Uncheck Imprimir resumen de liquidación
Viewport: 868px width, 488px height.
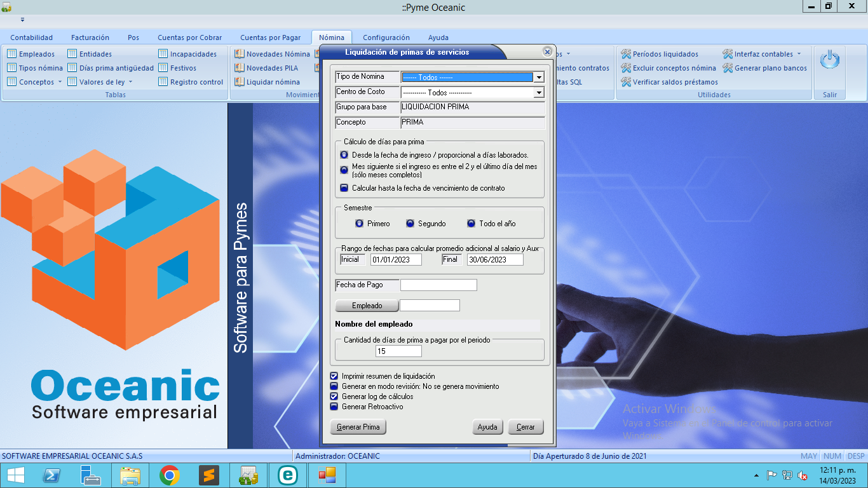coord(334,376)
